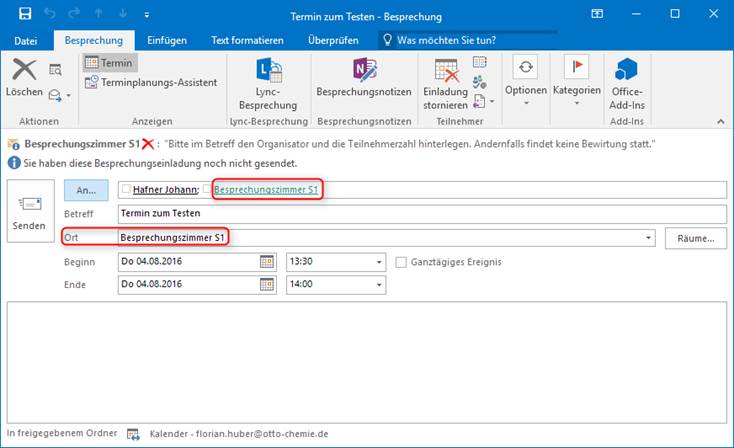This screenshot has height=448, width=734.
Task: Open the Räume... room picker
Action: 696,239
